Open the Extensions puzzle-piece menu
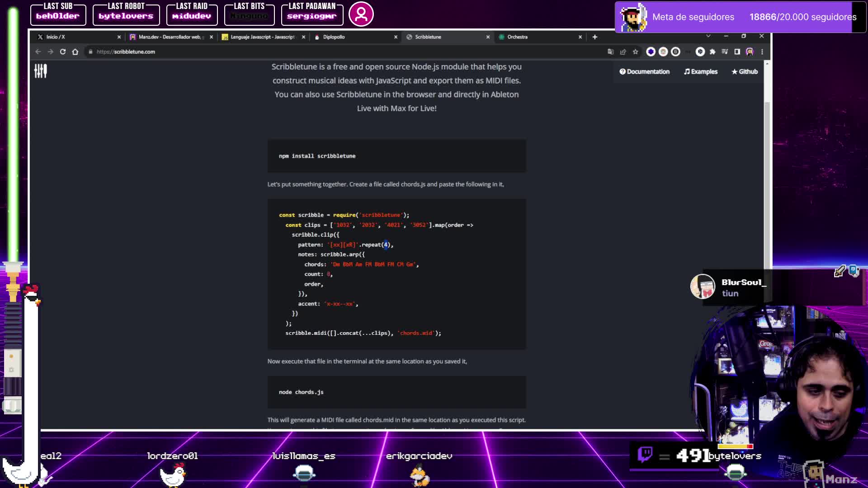This screenshot has width=868, height=488. 712,52
